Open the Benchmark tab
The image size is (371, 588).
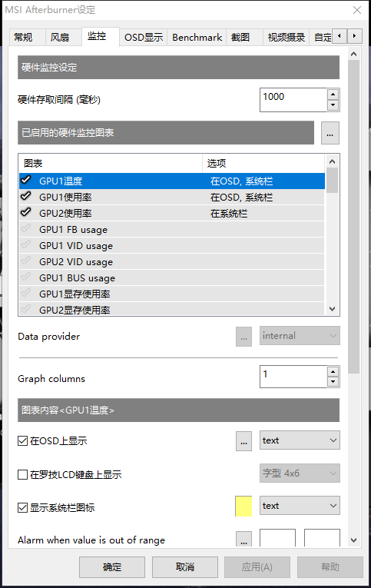(x=197, y=38)
